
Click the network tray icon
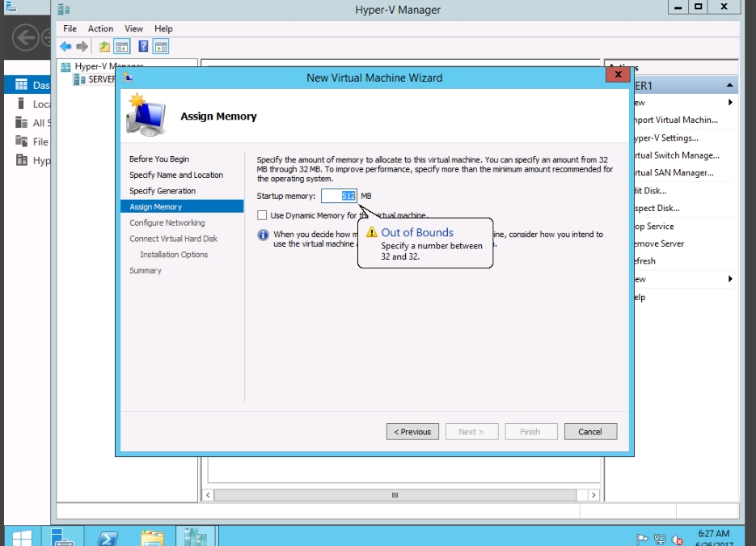[x=660, y=539]
